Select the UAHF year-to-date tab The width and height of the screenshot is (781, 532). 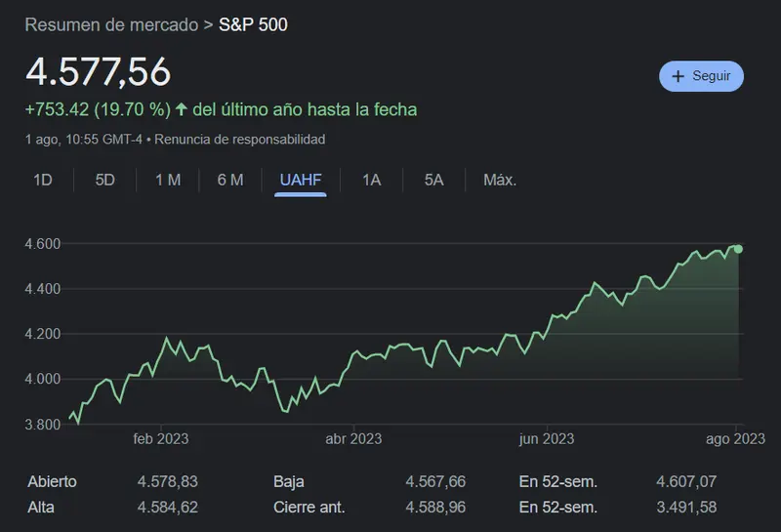301,180
